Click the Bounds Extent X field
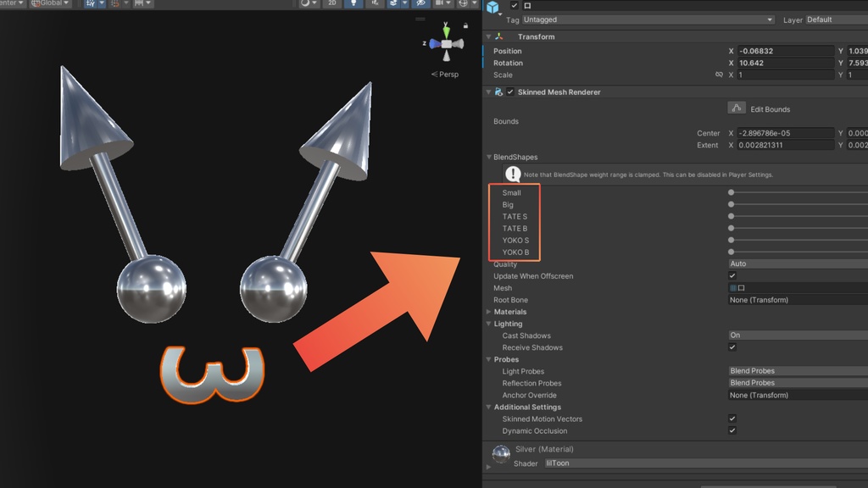This screenshot has width=868, height=488. click(x=786, y=145)
